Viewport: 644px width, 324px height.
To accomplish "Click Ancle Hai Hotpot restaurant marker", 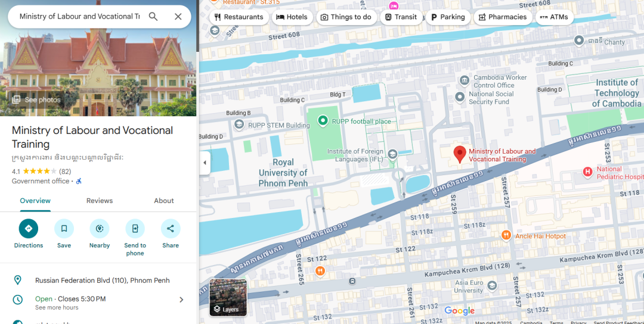I will [x=506, y=235].
